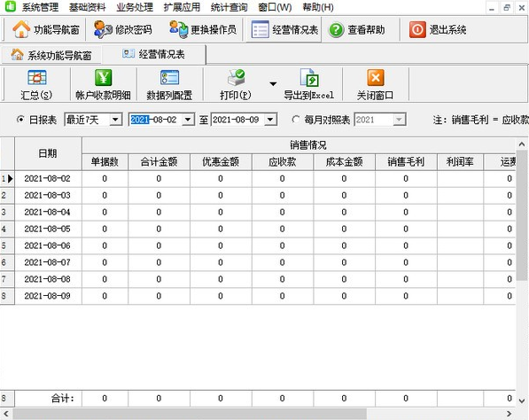
Task: Click row header number 6
Action: pyautogui.click(x=7, y=262)
